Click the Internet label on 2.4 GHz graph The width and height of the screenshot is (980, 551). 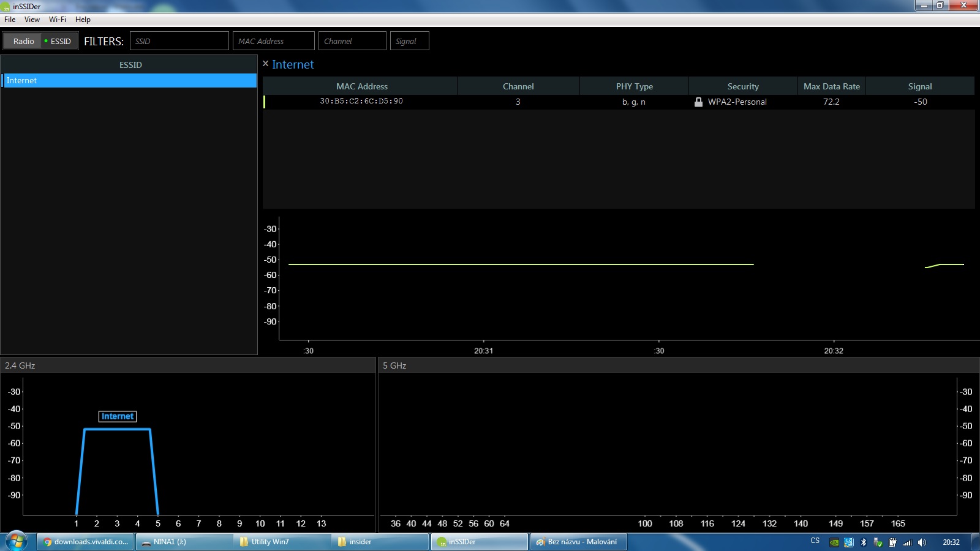[118, 416]
